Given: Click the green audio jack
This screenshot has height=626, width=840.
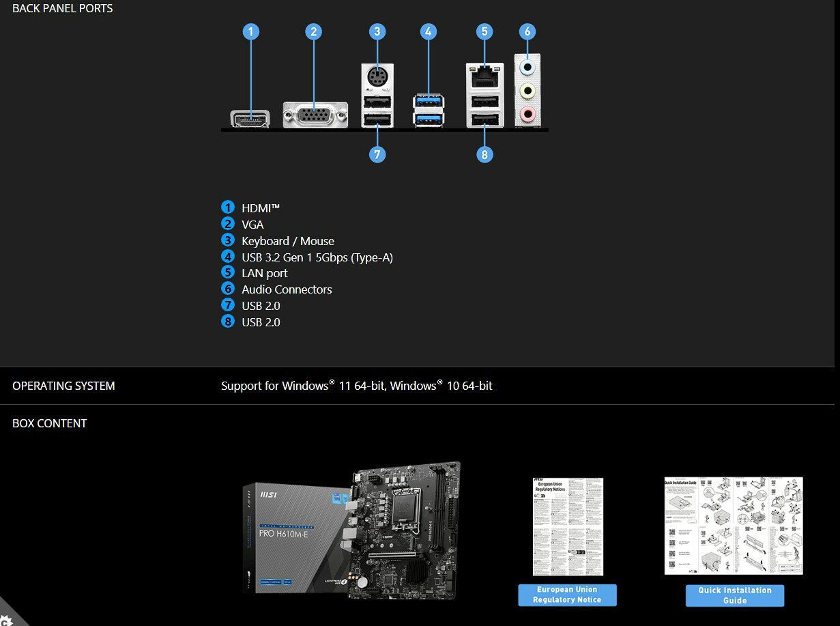Looking at the screenshot, I should [527, 91].
